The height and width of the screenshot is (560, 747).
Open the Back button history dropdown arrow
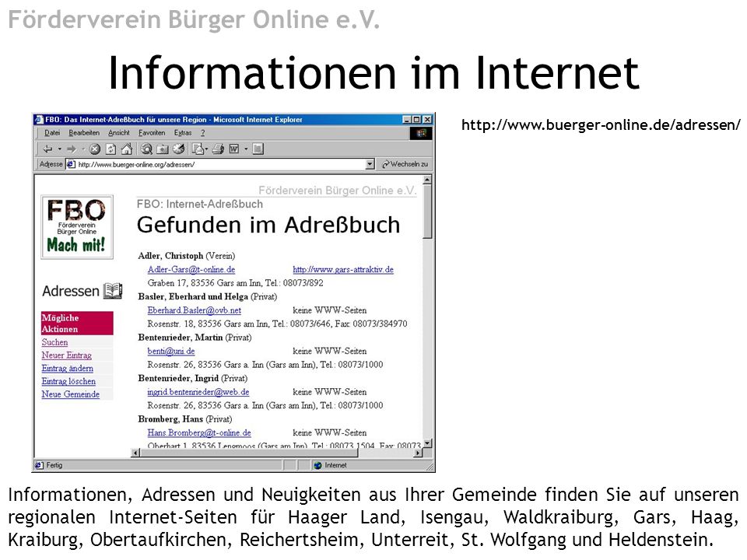60,149
